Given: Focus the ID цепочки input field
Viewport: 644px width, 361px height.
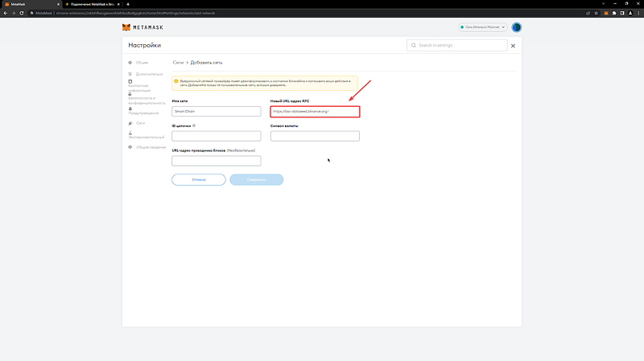Looking at the screenshot, I should [x=217, y=136].
